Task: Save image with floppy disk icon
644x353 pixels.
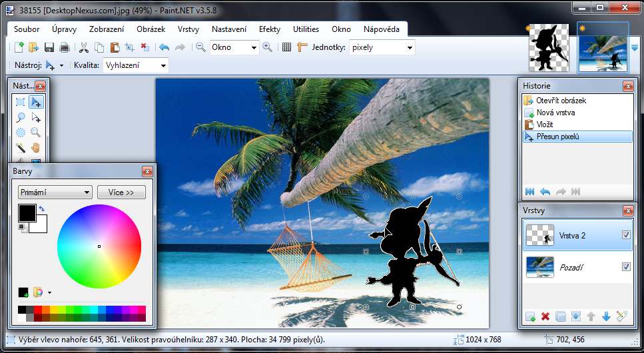Action: click(49, 47)
